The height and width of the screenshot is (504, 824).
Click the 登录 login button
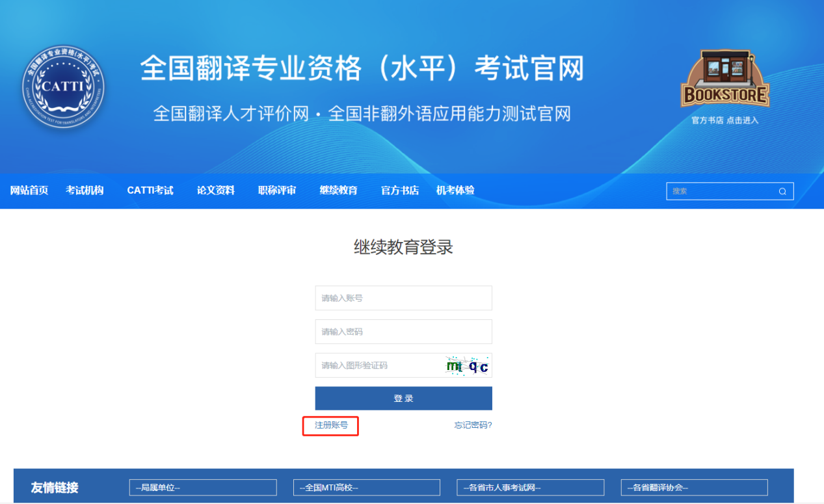[403, 399]
